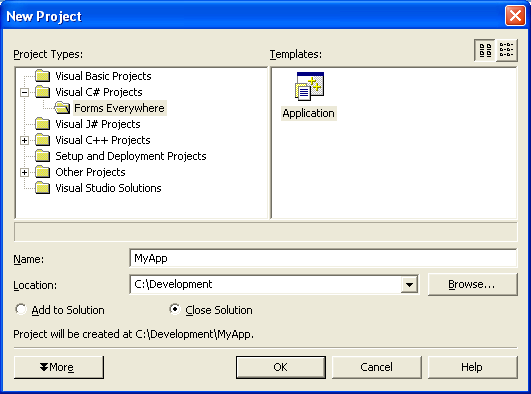Select the Application template icon
This screenshot has height=394, width=531.
[x=310, y=86]
